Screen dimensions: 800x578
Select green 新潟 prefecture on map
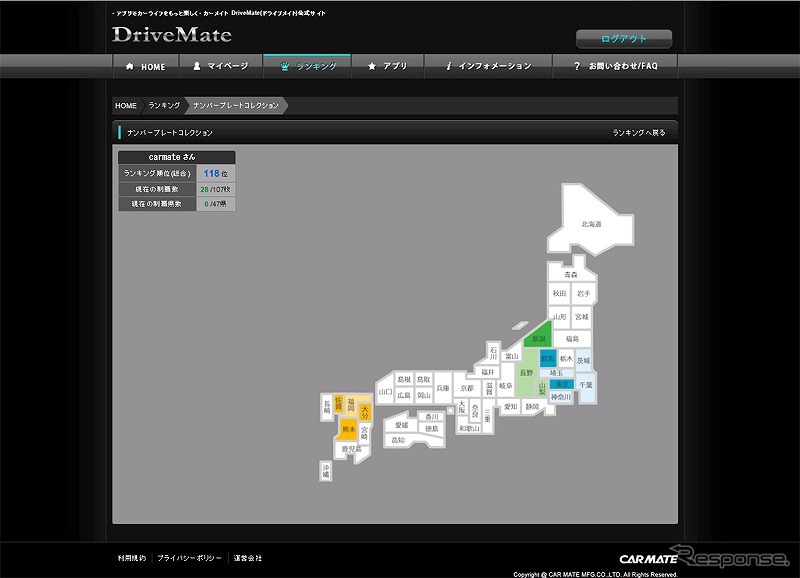tap(540, 338)
